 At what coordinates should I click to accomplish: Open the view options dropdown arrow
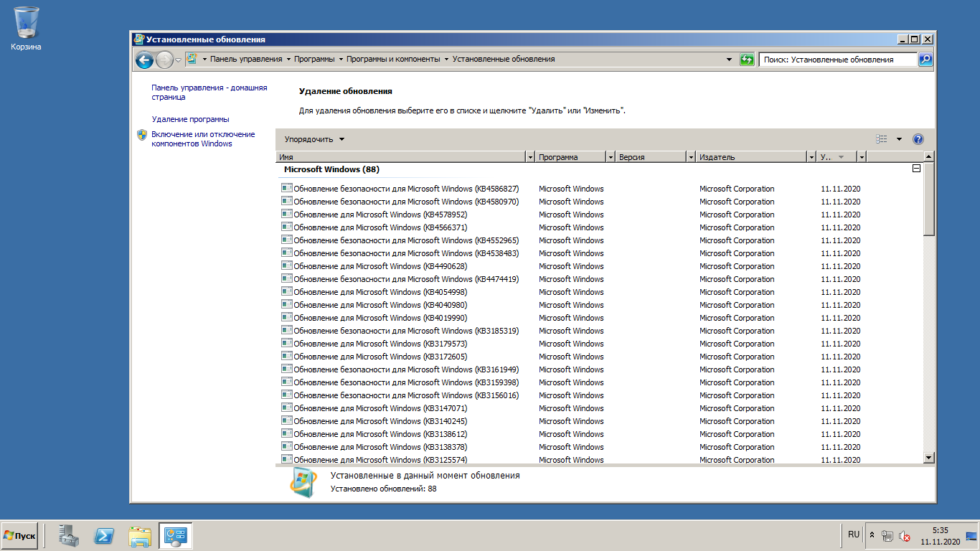point(899,139)
